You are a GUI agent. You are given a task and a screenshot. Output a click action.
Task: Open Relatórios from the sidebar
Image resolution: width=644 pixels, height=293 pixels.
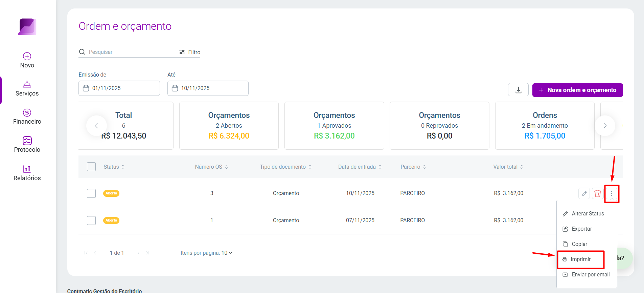tap(27, 173)
